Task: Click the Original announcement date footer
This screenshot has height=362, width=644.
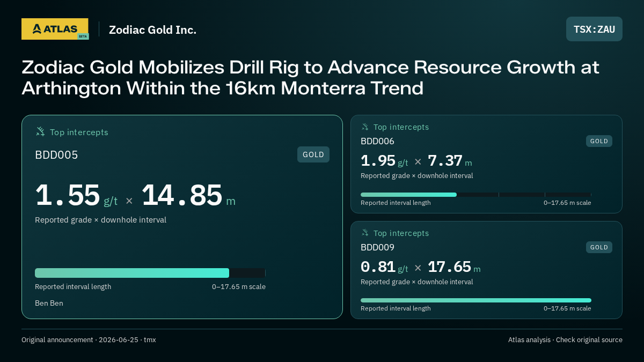Action: click(89, 340)
